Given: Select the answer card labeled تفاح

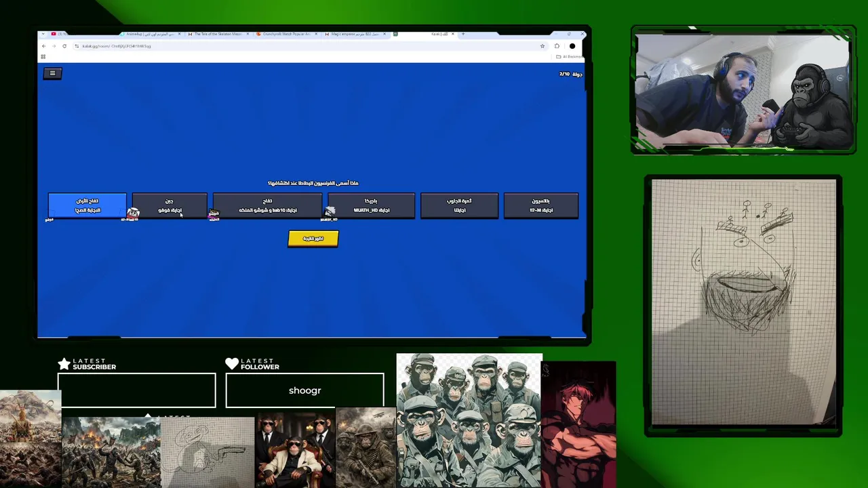Looking at the screenshot, I should (267, 205).
